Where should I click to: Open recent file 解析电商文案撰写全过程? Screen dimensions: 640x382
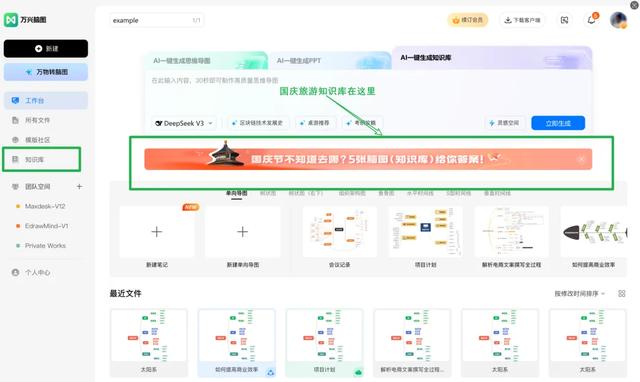(412, 342)
